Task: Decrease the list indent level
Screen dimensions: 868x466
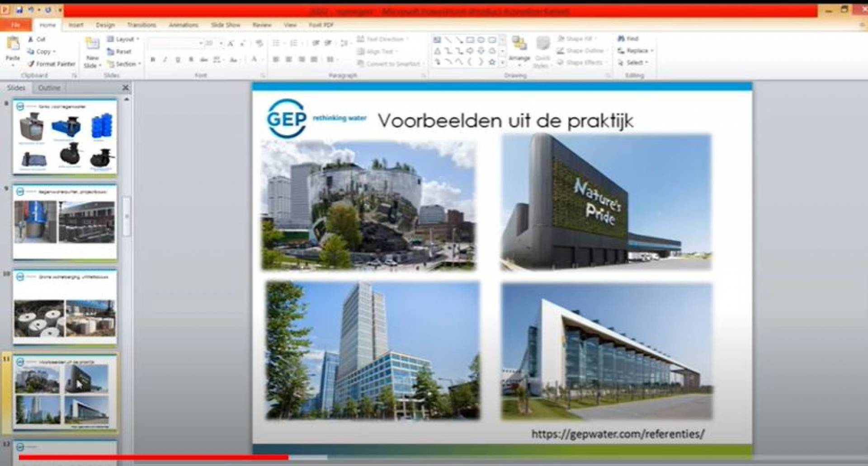Action: (316, 43)
